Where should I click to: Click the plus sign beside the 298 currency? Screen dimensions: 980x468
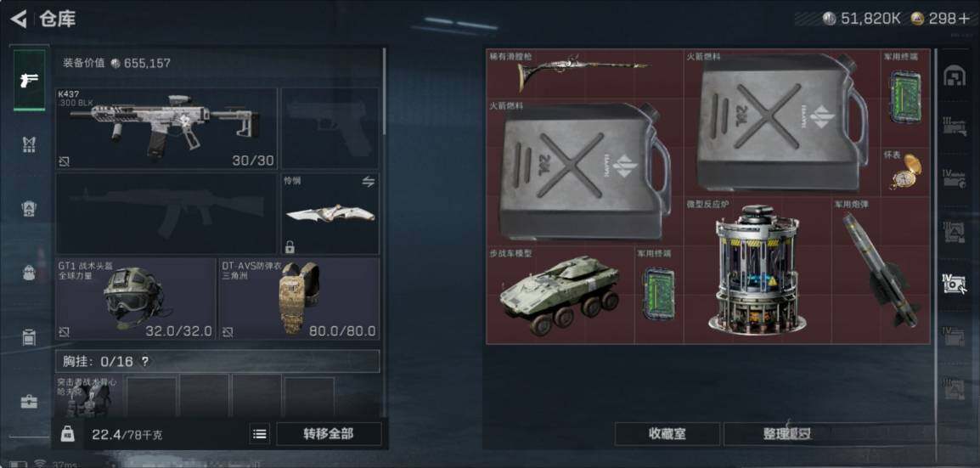(964, 19)
